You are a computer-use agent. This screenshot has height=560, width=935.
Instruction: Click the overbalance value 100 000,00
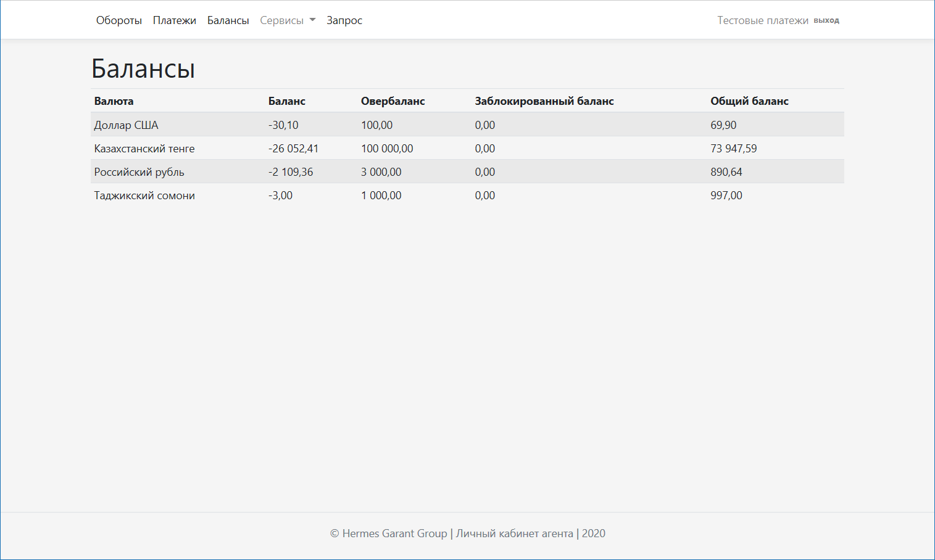388,149
